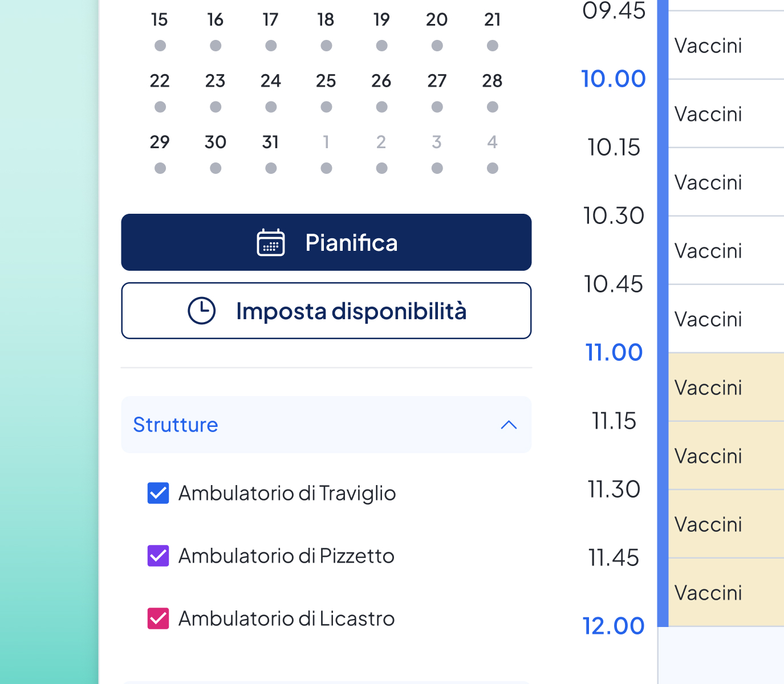Select day 15 in the calendar
Image resolution: width=784 pixels, height=684 pixels.
(160, 20)
